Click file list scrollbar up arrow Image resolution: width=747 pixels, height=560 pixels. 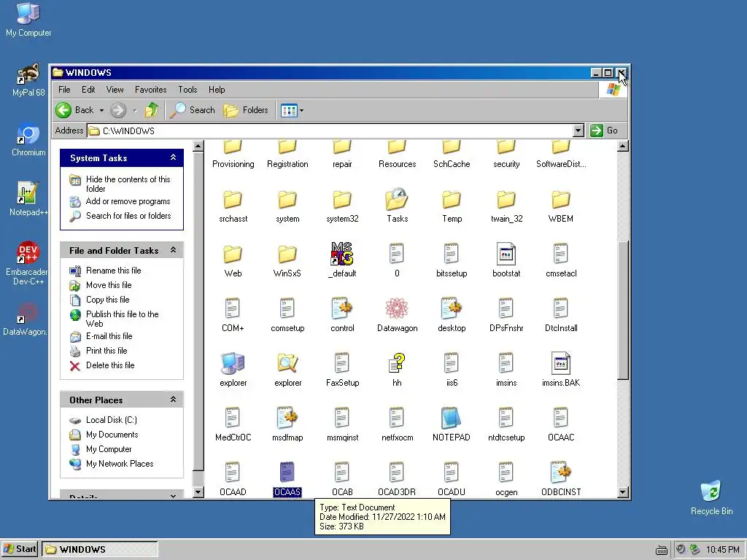point(623,146)
